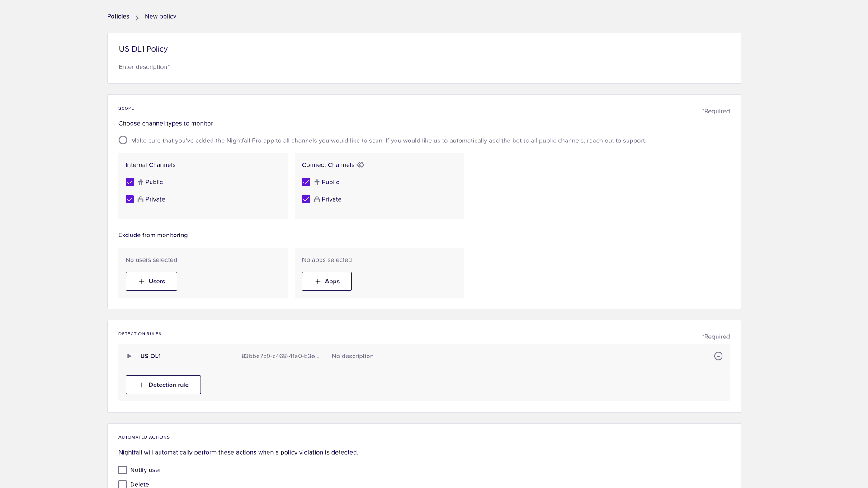Click the No users selected text

pos(151,260)
